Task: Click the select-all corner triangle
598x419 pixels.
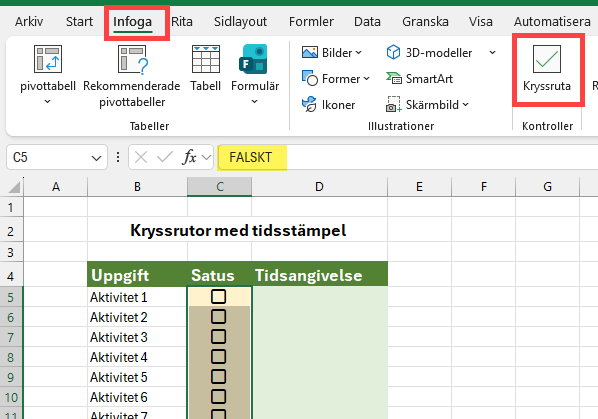Action: [x=14, y=187]
